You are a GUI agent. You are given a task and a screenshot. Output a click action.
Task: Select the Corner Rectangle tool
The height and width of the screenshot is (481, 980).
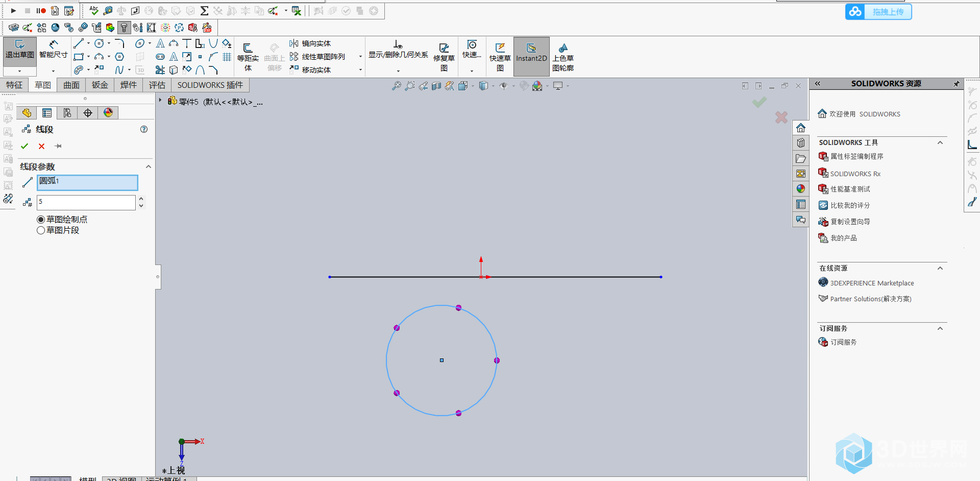click(x=78, y=57)
